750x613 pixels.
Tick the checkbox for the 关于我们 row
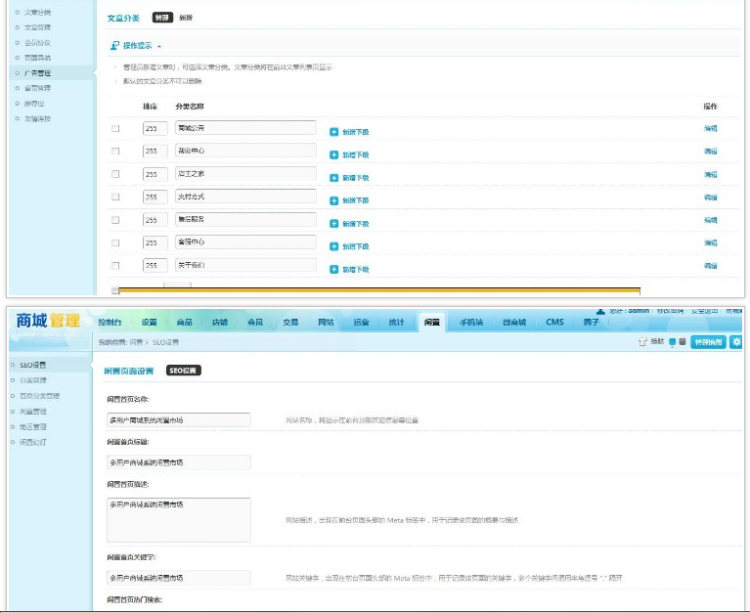point(115,265)
